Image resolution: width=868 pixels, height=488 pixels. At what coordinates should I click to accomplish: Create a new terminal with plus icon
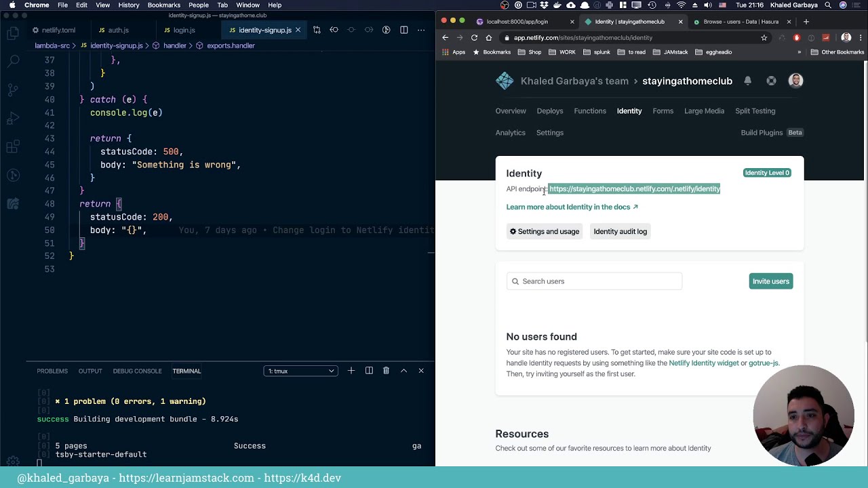click(351, 371)
